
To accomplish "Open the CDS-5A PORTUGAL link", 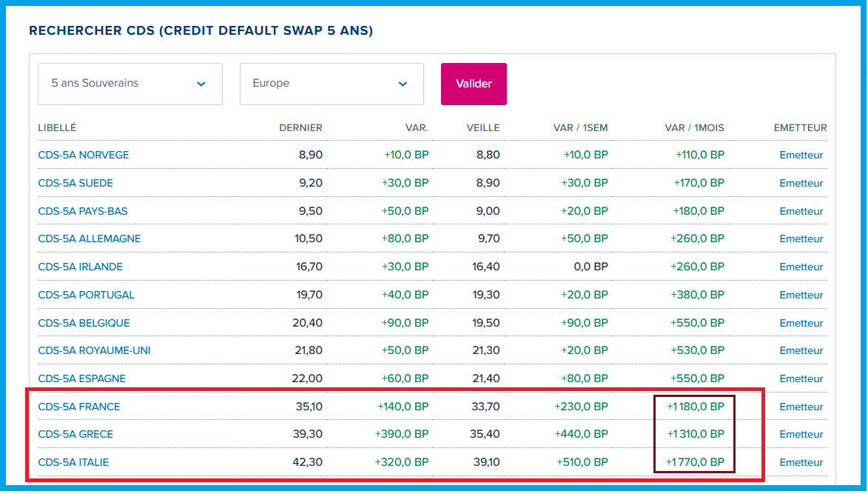I will (87, 295).
